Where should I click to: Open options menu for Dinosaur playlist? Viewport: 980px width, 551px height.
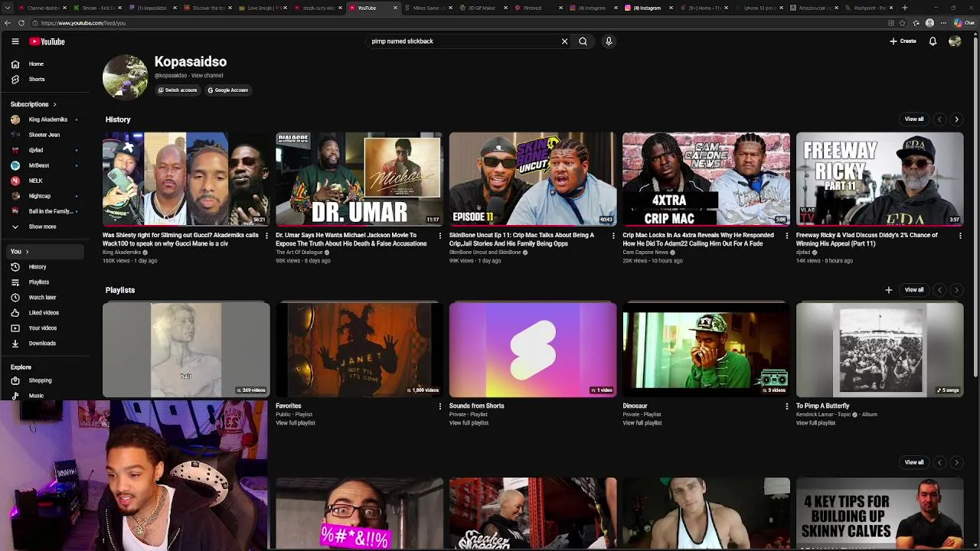point(786,406)
